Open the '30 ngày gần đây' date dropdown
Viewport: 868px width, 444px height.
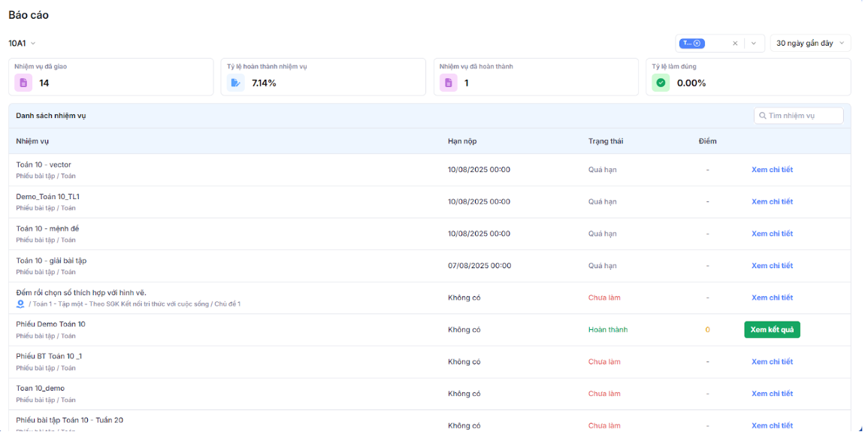(x=810, y=44)
